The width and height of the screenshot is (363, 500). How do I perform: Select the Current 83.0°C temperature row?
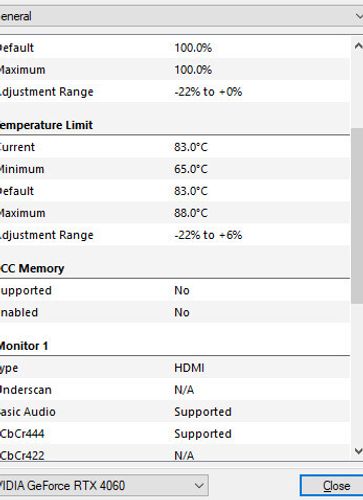tap(175, 147)
